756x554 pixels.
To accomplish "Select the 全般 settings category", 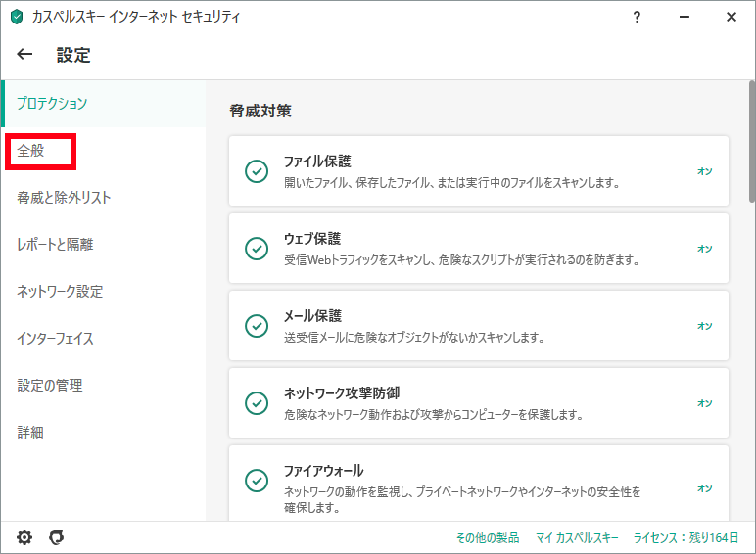I will (x=31, y=151).
